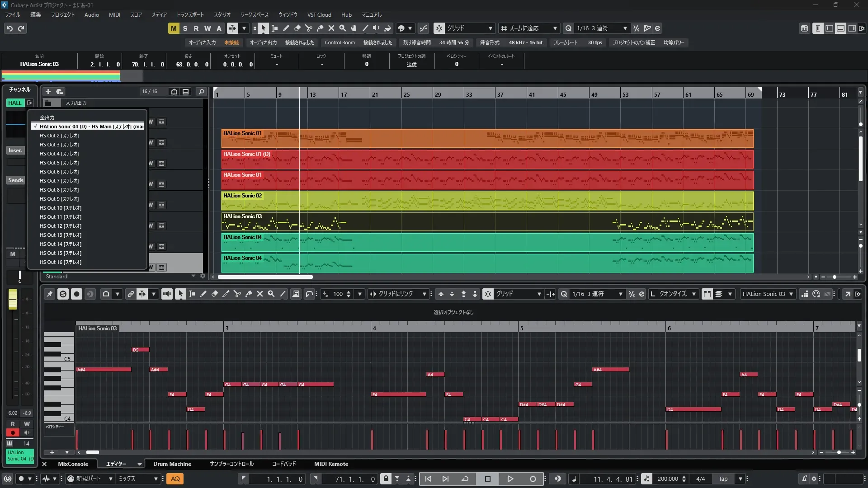Toggle Solo Editor S button in key editor
Viewport: 868px width, 488px height.
tap(63, 294)
